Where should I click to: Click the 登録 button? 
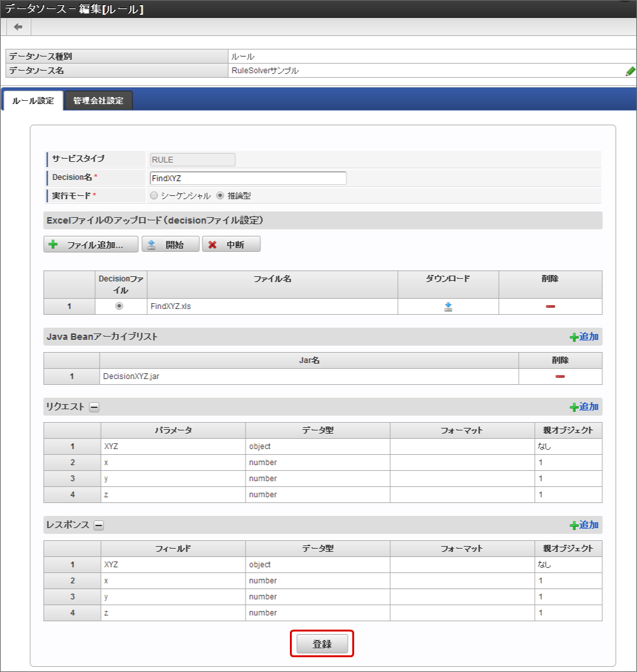[322, 644]
